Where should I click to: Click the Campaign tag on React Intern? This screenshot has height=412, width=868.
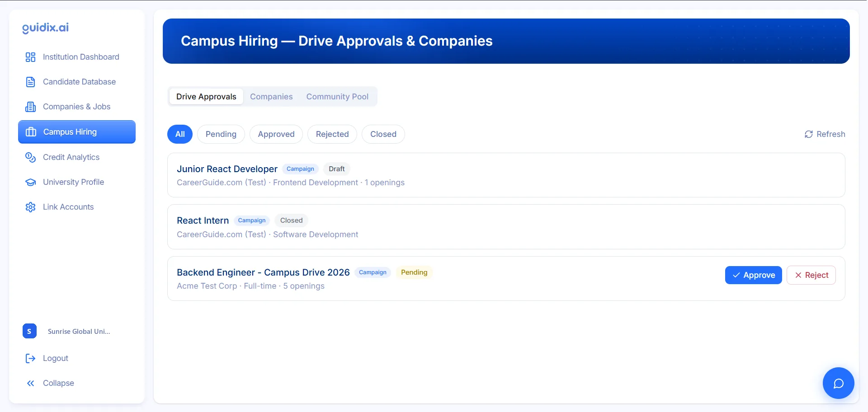[x=252, y=220]
